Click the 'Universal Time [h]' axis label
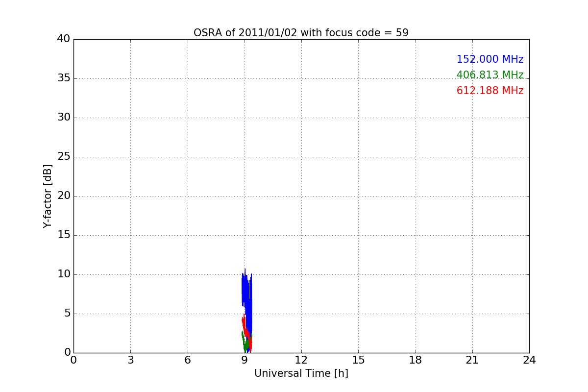The width and height of the screenshot is (588, 392). tap(301, 373)
